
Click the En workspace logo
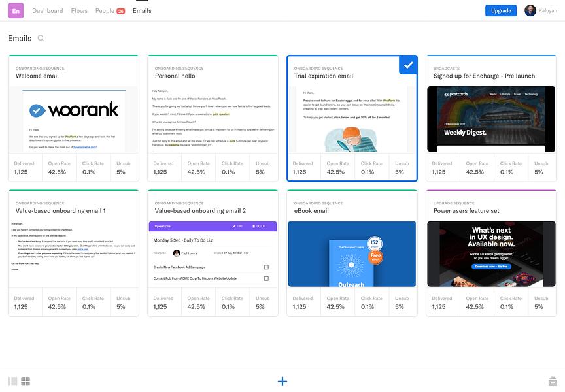pos(16,11)
